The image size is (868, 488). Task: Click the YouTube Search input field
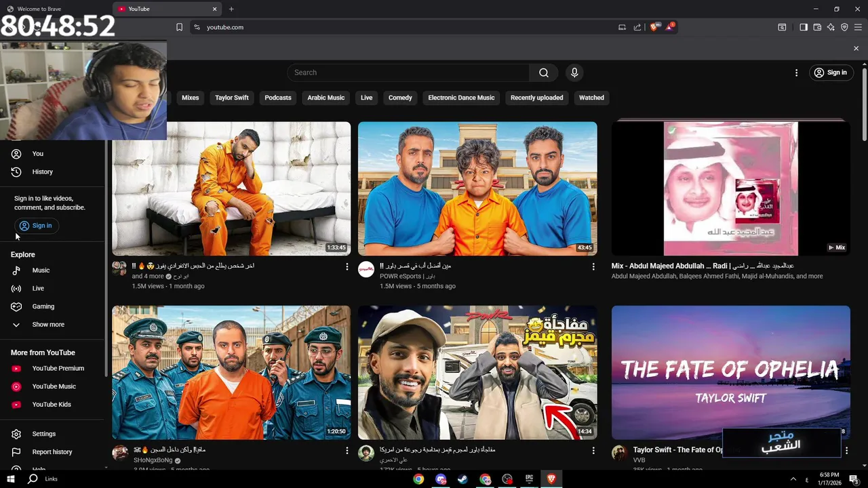click(408, 73)
